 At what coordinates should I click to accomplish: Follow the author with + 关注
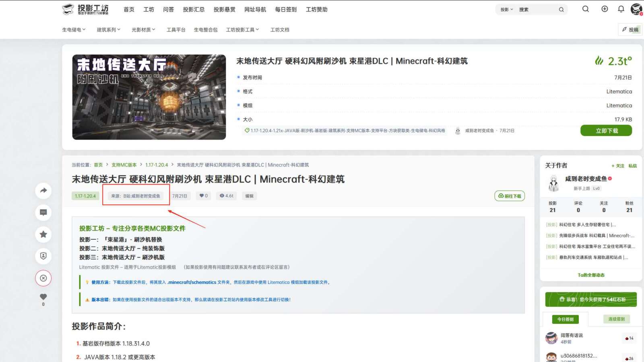[x=618, y=166]
